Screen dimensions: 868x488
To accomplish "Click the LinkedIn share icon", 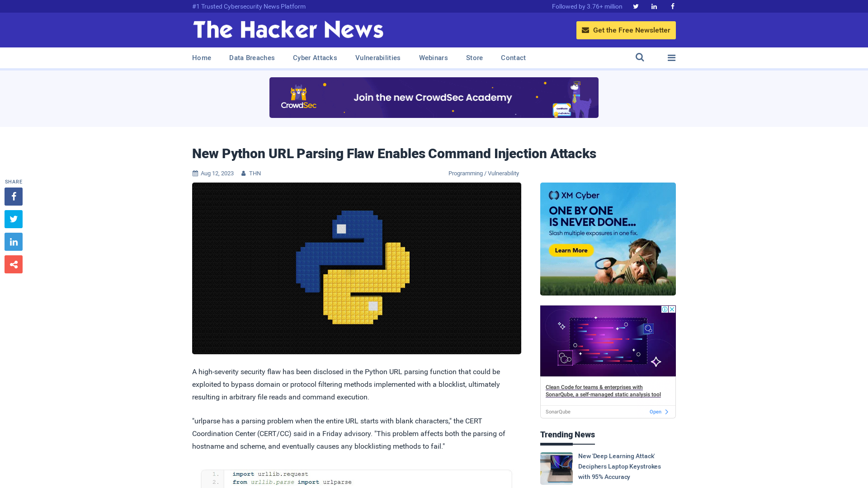I will point(14,242).
